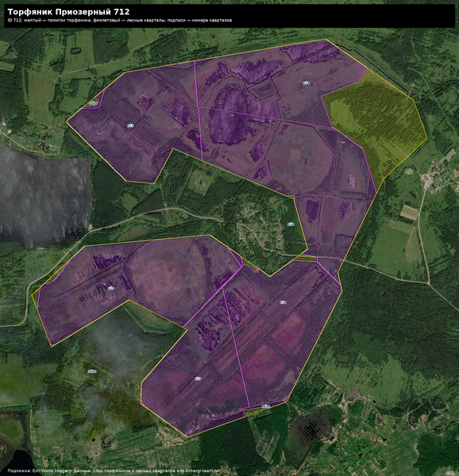459x476 pixels.
Task: Click the small quarter label at northwest polygon corner
Action: [x=94, y=103]
